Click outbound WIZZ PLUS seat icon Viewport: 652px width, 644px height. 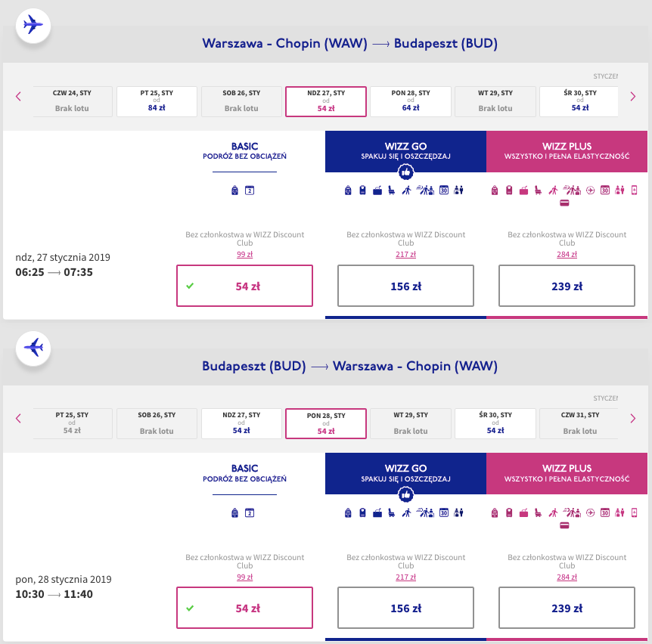[538, 190]
